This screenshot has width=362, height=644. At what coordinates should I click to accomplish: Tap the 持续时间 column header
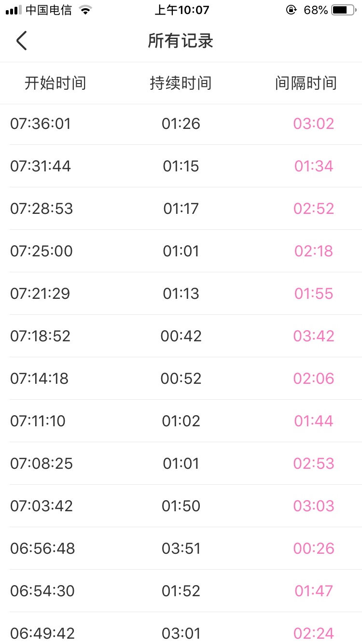181,83
